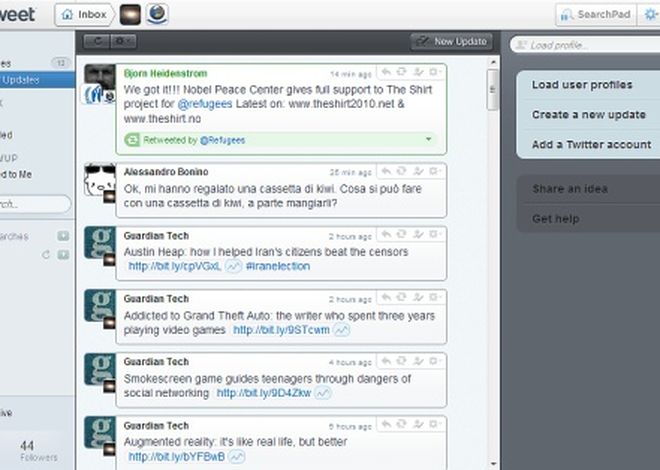
Task: Retweet the Augmented reality tweet
Action: (x=402, y=424)
